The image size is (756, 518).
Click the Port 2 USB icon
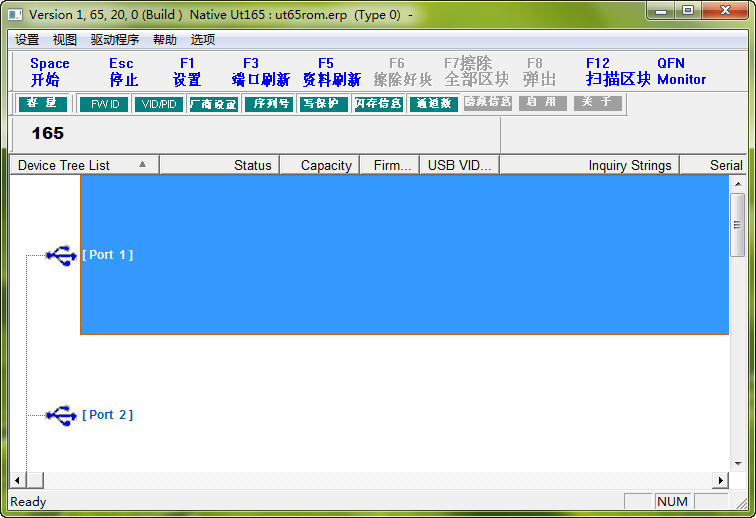61,415
